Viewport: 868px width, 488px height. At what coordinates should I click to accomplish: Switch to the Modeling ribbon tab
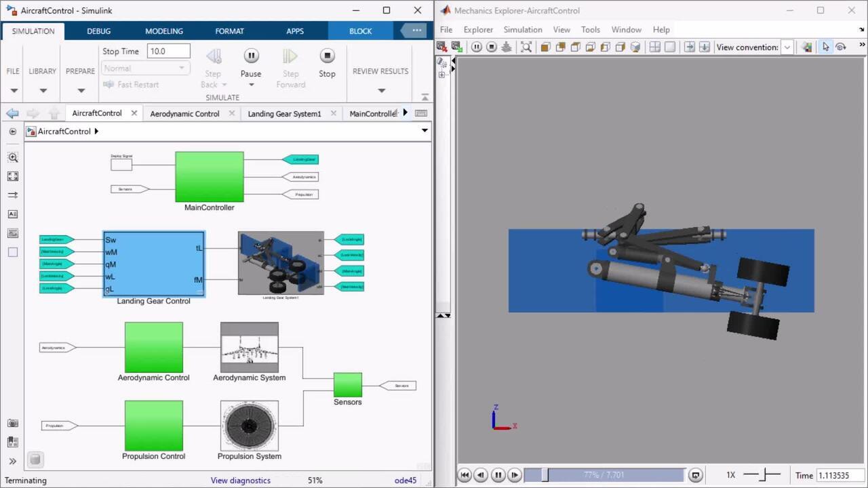click(164, 31)
